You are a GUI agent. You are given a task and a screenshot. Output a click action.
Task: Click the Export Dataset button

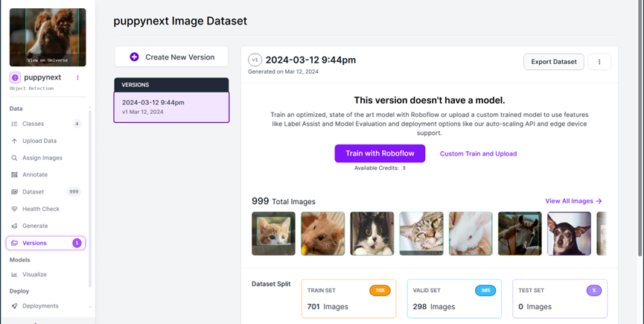click(x=554, y=62)
